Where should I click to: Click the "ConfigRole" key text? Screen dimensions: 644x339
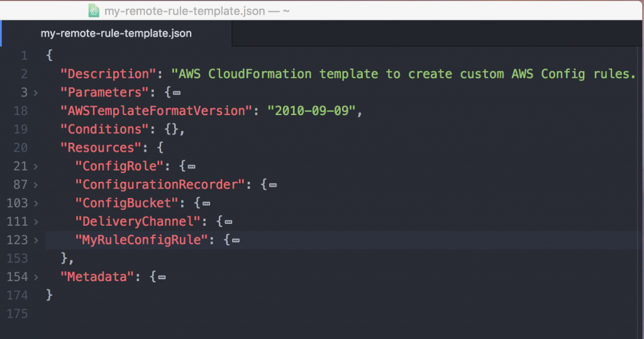point(119,167)
